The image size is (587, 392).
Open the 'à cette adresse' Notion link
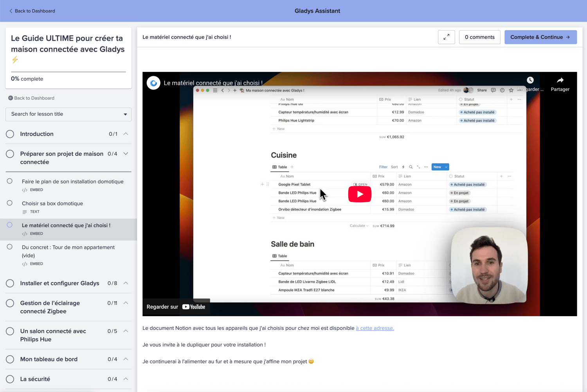[375, 328]
